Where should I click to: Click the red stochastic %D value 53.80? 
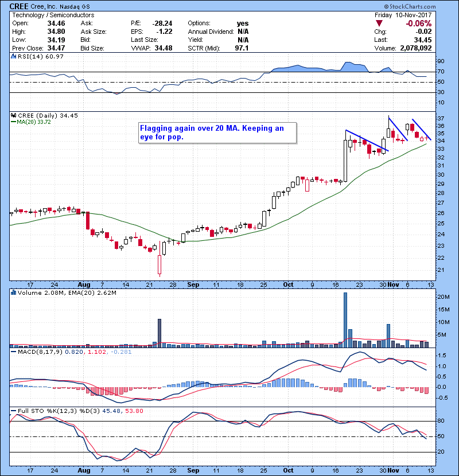(x=134, y=411)
